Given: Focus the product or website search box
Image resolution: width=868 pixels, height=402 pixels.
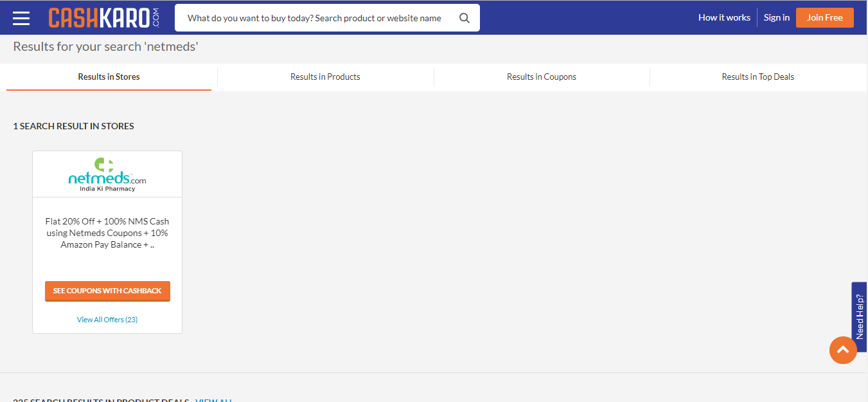Looking at the screenshot, I should coord(315,18).
